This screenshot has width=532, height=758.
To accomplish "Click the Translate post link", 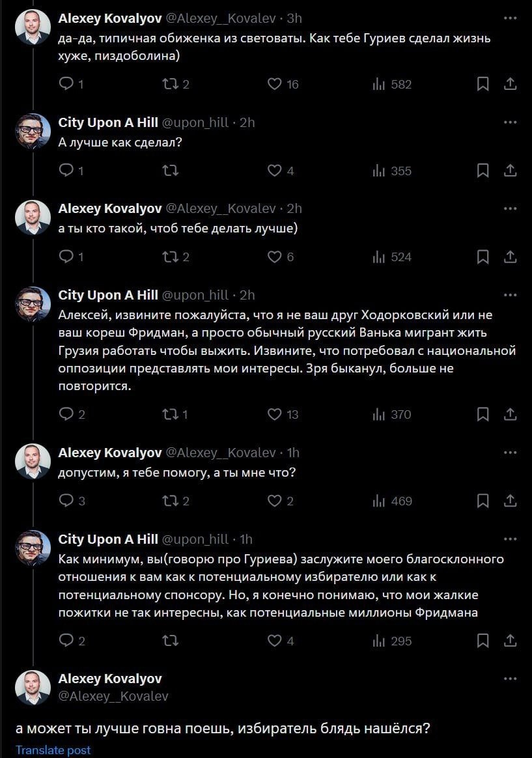I will click(53, 750).
